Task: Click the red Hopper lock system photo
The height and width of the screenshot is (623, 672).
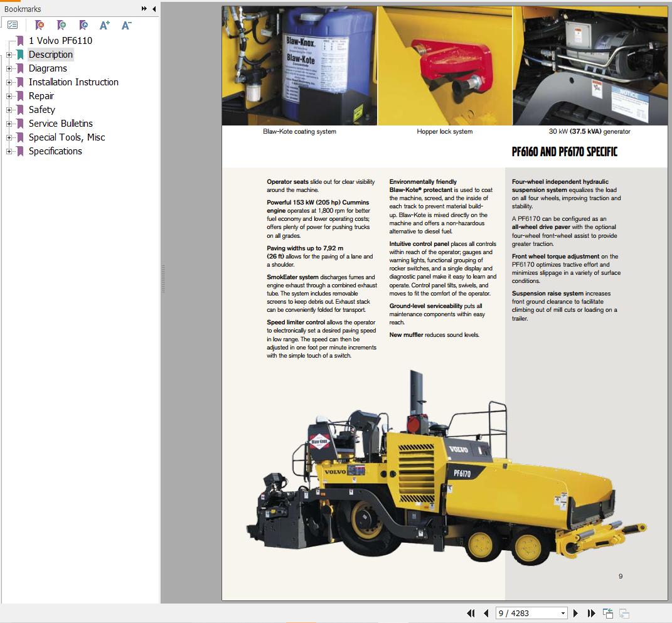Action: (x=444, y=65)
